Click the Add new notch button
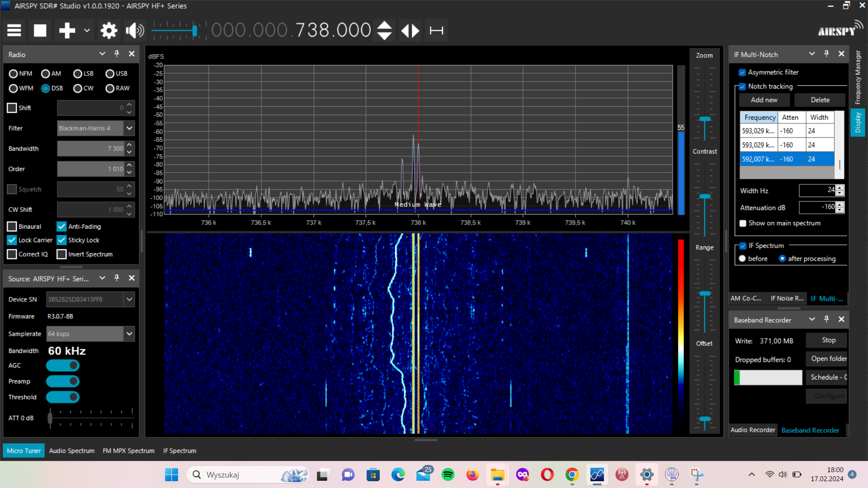This screenshot has width=868, height=488. point(764,100)
